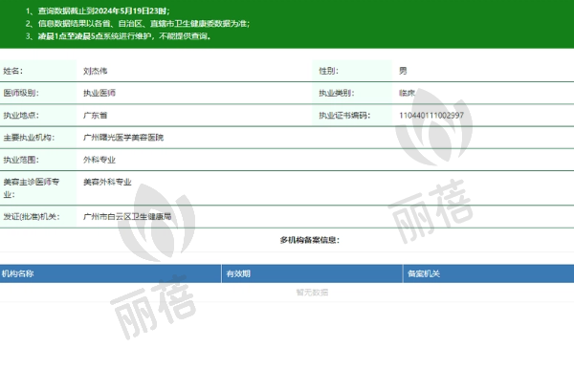The image size is (574, 392).
Task: Select the physician name 刘杰伟
Action: click(x=95, y=71)
